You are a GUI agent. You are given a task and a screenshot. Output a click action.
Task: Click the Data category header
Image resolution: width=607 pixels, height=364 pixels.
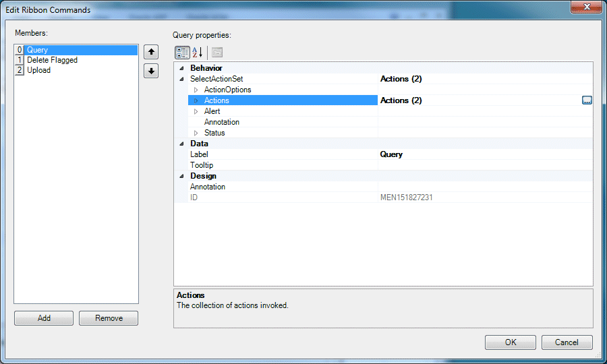click(x=200, y=144)
